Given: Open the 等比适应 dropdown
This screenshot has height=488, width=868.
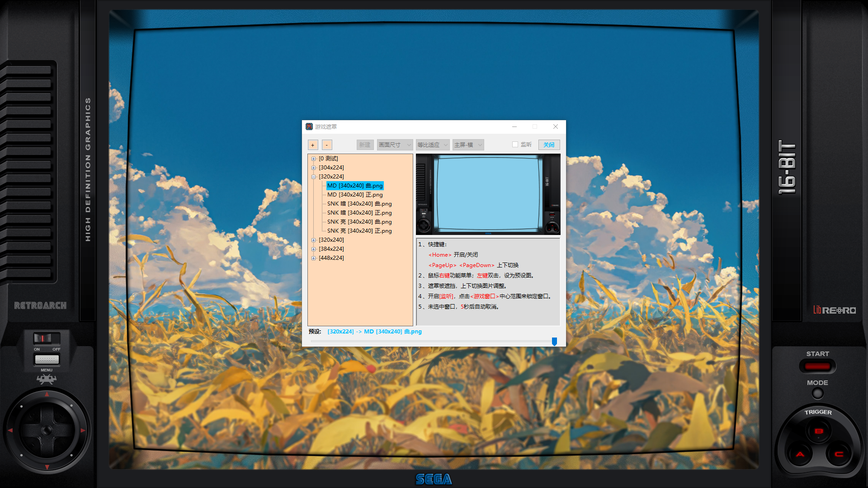Looking at the screenshot, I should pos(433,145).
